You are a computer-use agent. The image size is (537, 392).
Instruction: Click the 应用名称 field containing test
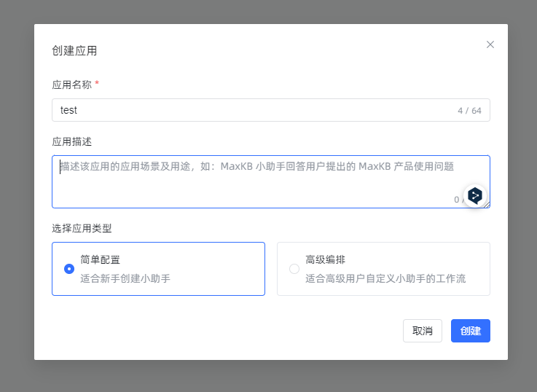point(248,110)
